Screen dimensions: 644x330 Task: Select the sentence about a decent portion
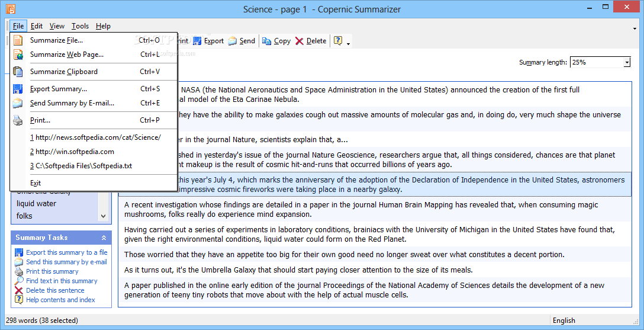click(x=375, y=254)
